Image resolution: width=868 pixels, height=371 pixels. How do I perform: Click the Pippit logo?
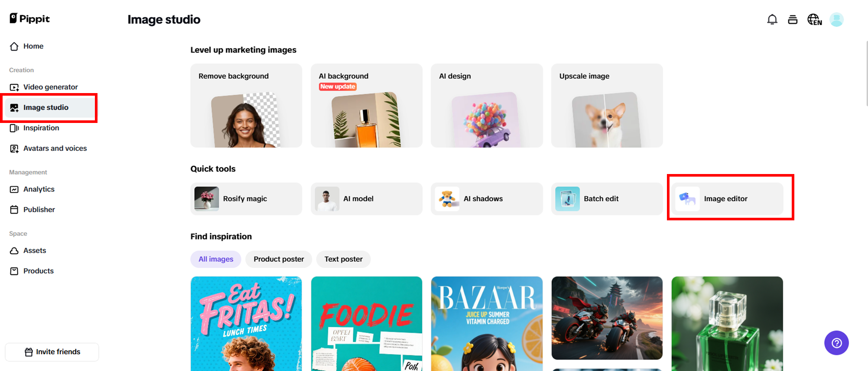coord(29,18)
